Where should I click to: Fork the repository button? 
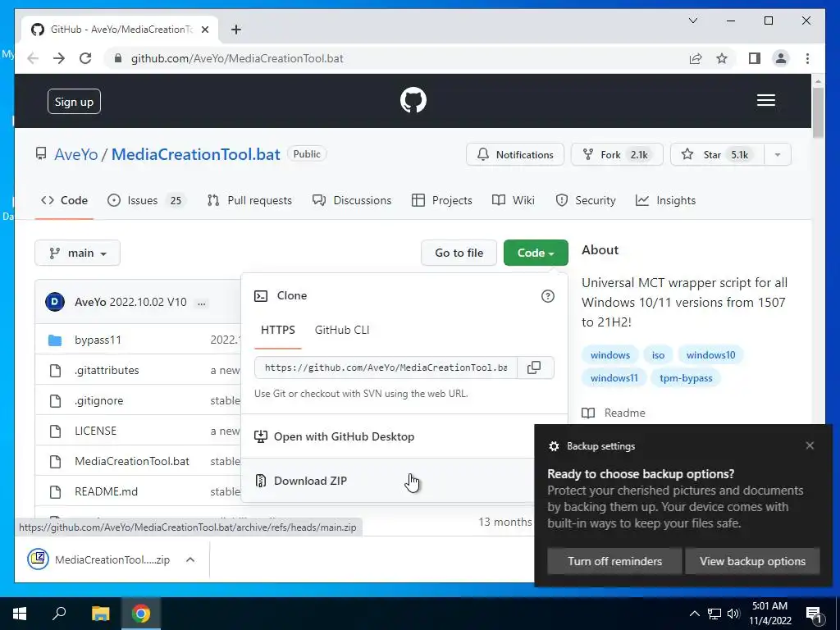tap(617, 155)
